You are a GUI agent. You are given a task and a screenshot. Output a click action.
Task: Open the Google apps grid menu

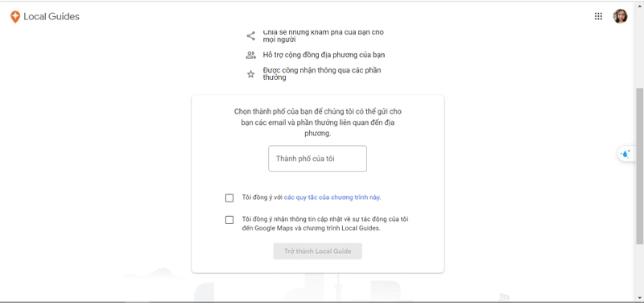(x=598, y=16)
